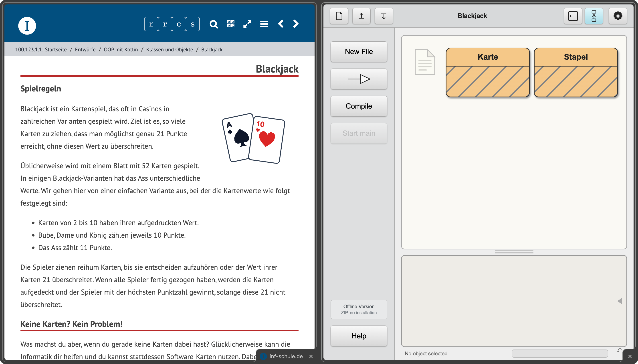Screen dimensions: 638x364
Task: Open Offline Version ZIP download button
Action: [x=359, y=309]
